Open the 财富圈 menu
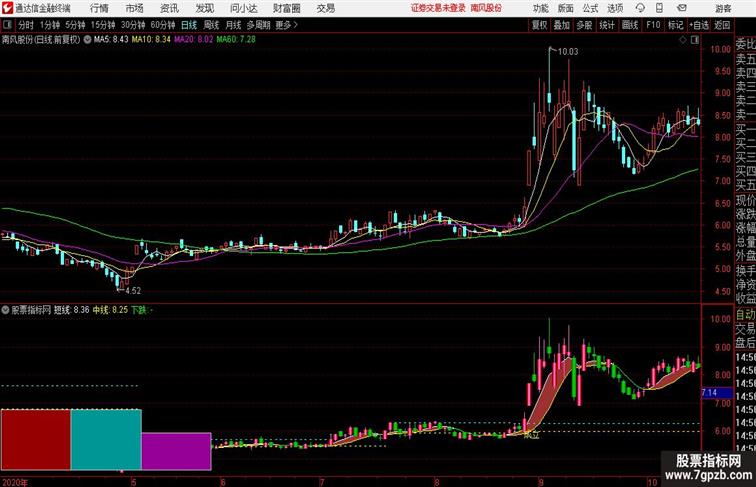 coord(286,8)
